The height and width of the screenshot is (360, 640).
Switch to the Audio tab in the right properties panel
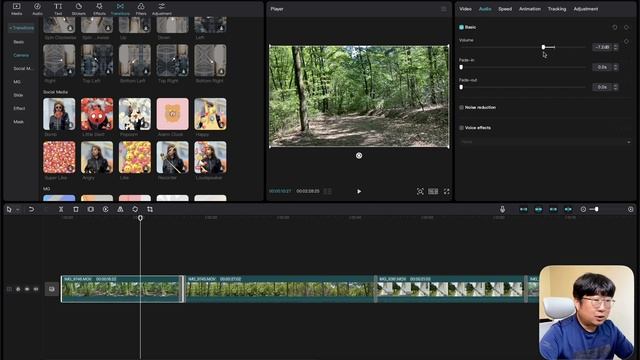[485, 9]
